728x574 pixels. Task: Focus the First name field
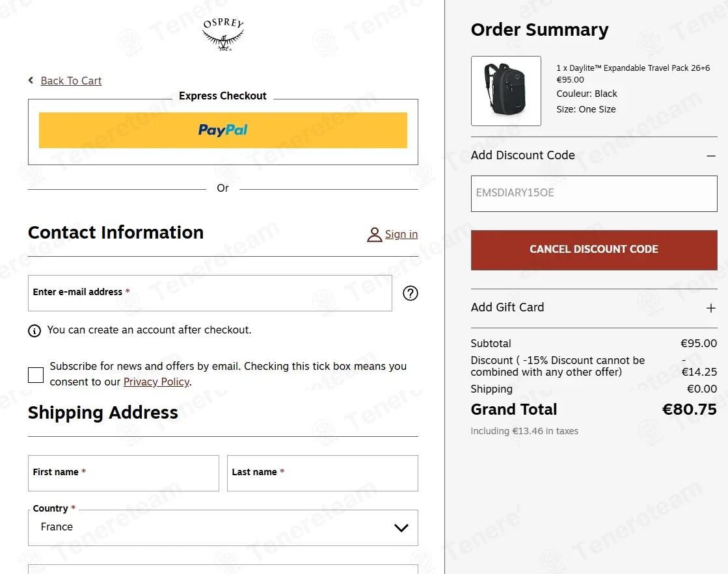click(x=124, y=473)
